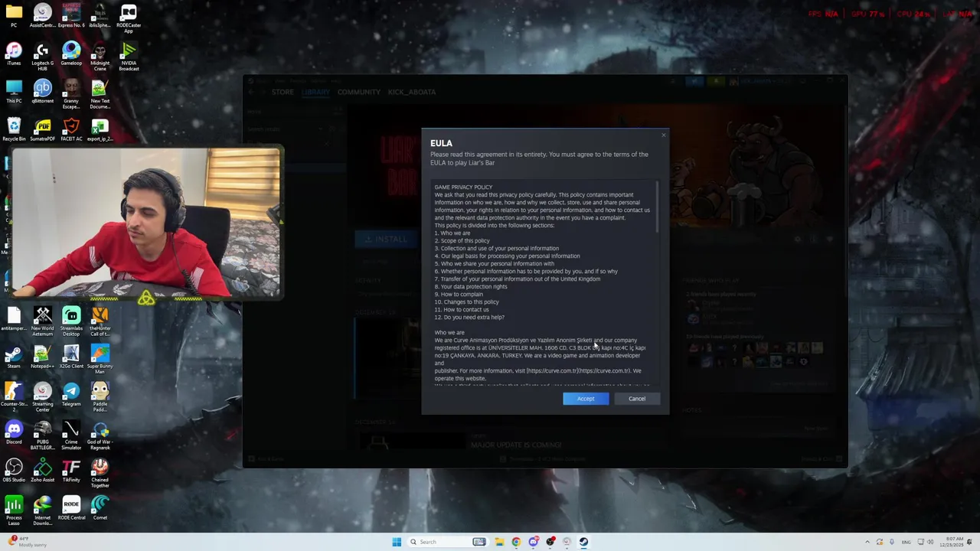980x551 pixels.
Task: Open the Steam STORE tab
Action: tap(283, 92)
